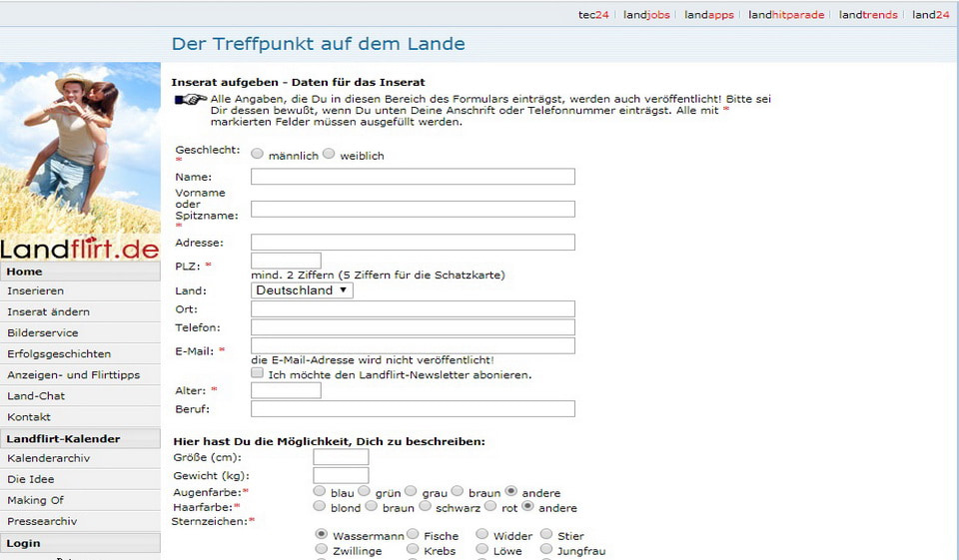Screen dimensions: 959x560
Task: Select weiblich as gender
Action: click(329, 155)
